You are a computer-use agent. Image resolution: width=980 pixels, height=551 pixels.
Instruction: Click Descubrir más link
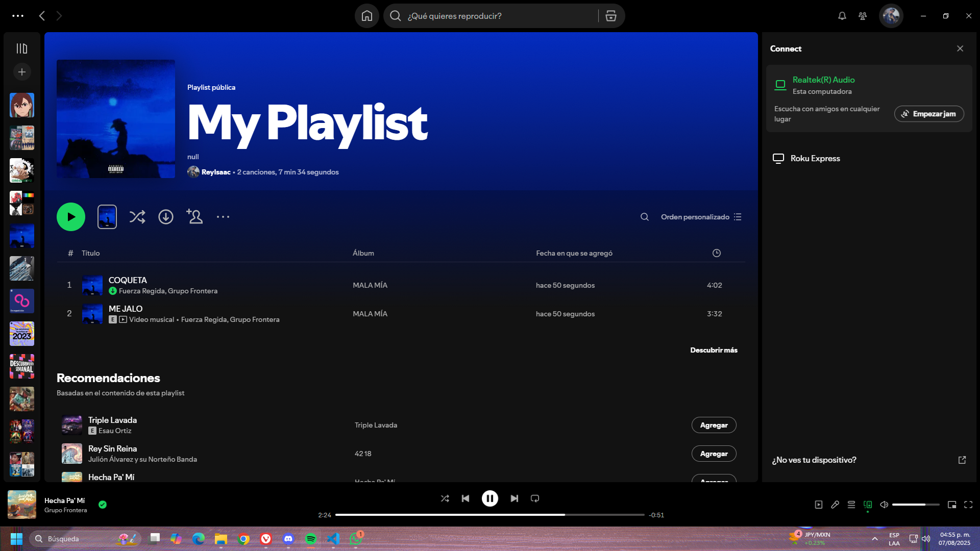(714, 350)
